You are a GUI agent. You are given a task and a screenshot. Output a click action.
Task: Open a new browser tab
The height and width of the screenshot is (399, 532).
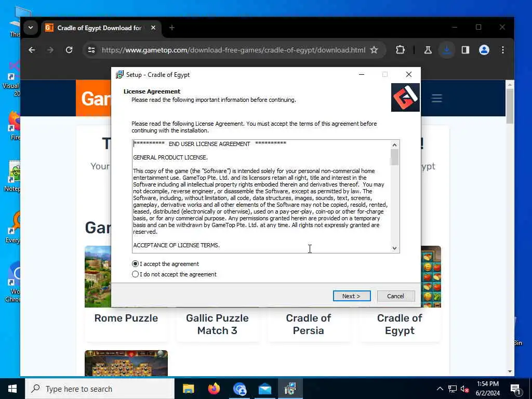point(171,28)
